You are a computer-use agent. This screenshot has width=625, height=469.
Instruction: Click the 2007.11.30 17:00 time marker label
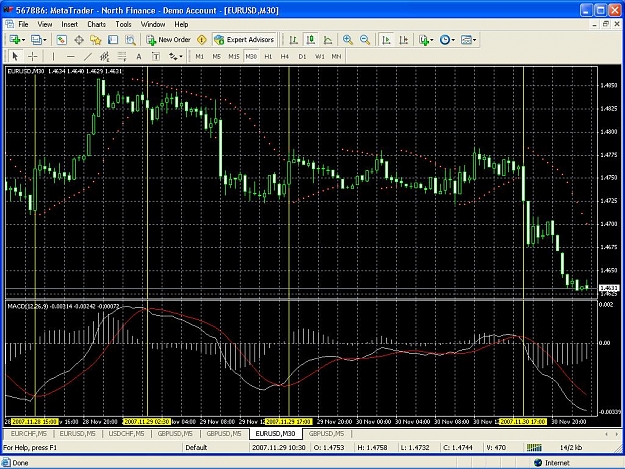[x=523, y=422]
